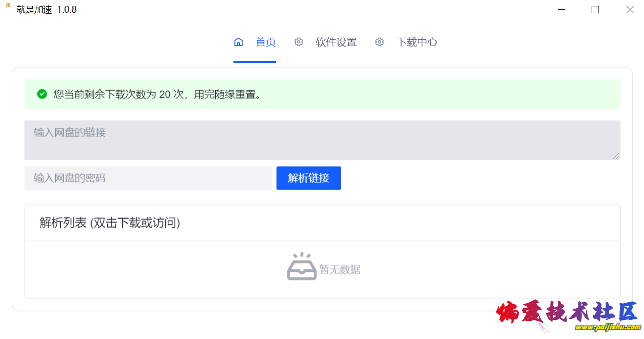Switch to the 软件设置 tab

click(336, 42)
